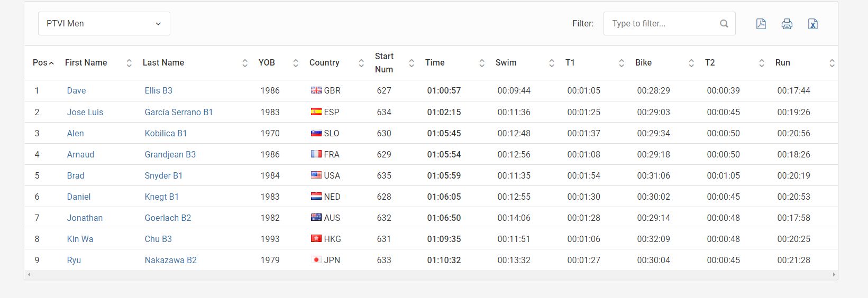The width and height of the screenshot is (868, 298).
Task: Sort by Last Name column arrows
Action: (x=245, y=63)
